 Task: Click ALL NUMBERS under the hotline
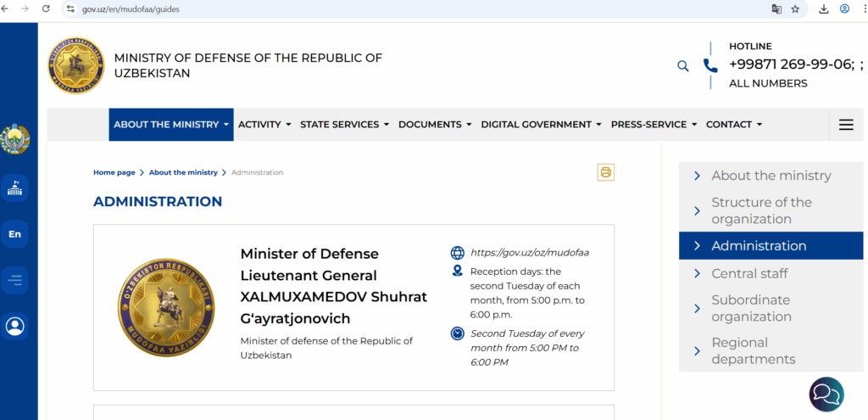(x=768, y=83)
